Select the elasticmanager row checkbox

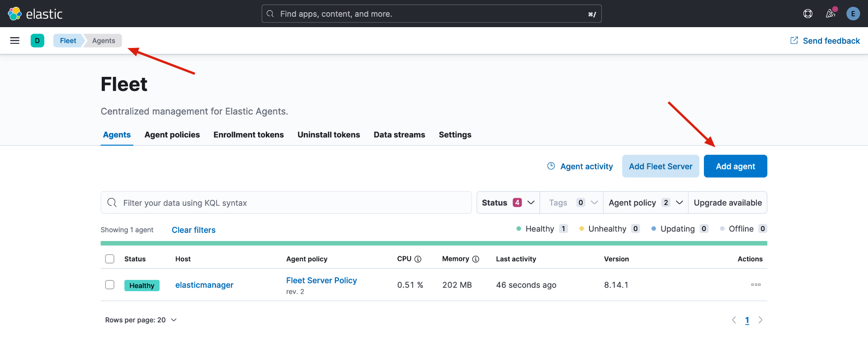click(110, 284)
